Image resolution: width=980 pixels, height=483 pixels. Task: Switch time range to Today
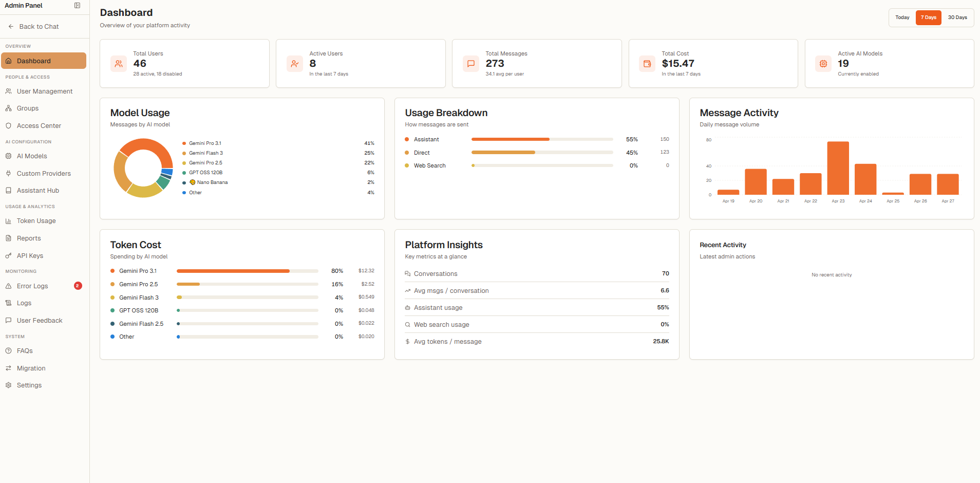[x=902, y=17]
